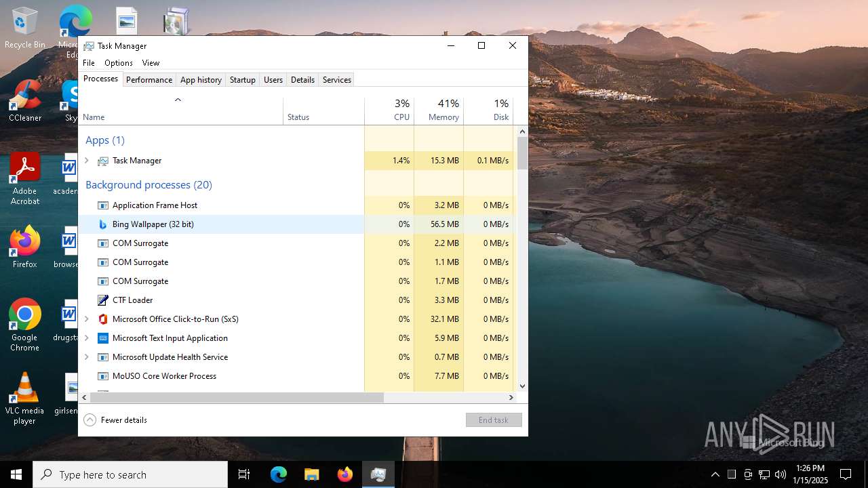This screenshot has width=868, height=488.
Task: Click the Microsoft Update Health Service icon
Action: (103, 357)
